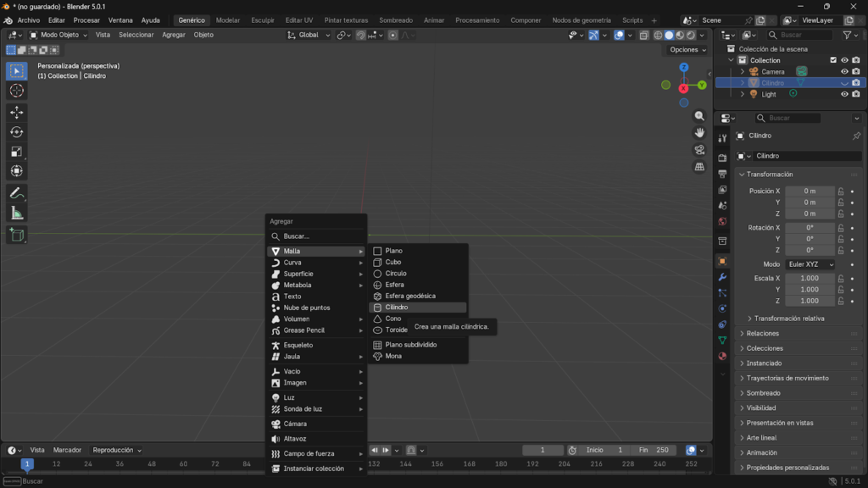The height and width of the screenshot is (488, 868).
Task: Select the Move tool
Action: pyautogui.click(x=17, y=112)
